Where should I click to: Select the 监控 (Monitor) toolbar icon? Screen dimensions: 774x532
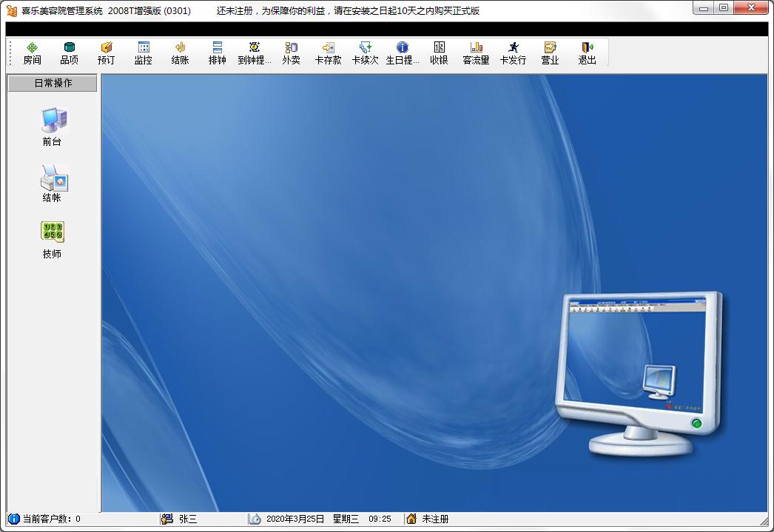[x=143, y=53]
